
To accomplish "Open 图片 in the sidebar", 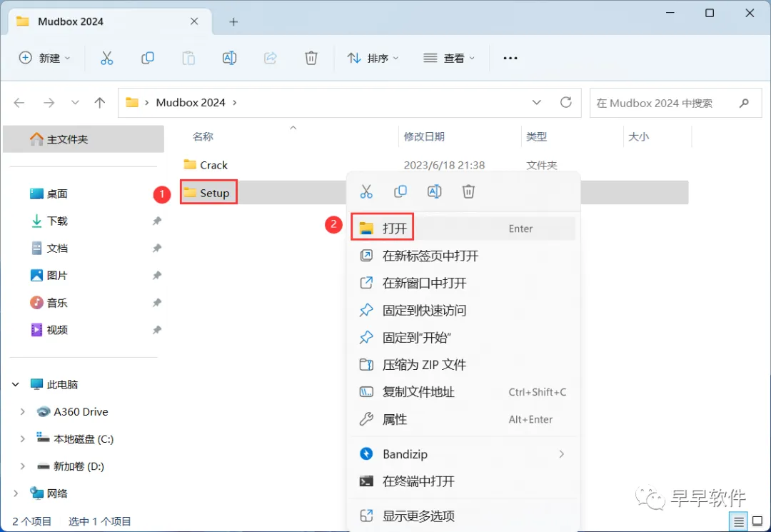I will [x=49, y=276].
